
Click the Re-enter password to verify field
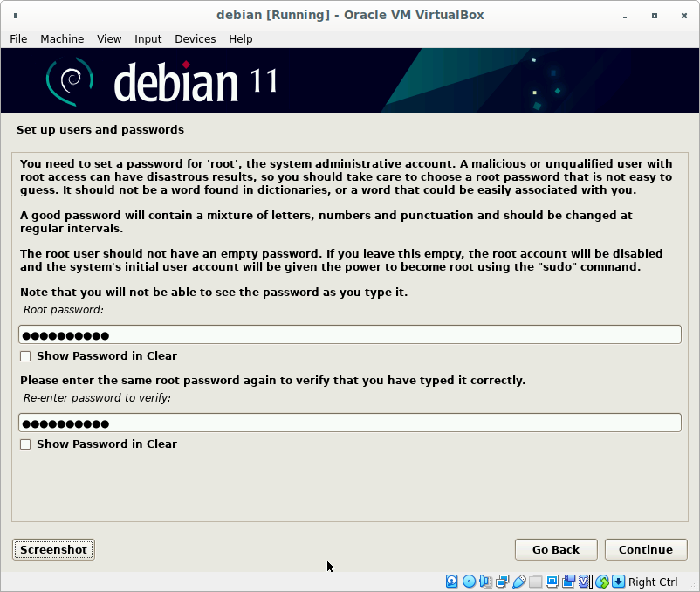pyautogui.click(x=349, y=423)
